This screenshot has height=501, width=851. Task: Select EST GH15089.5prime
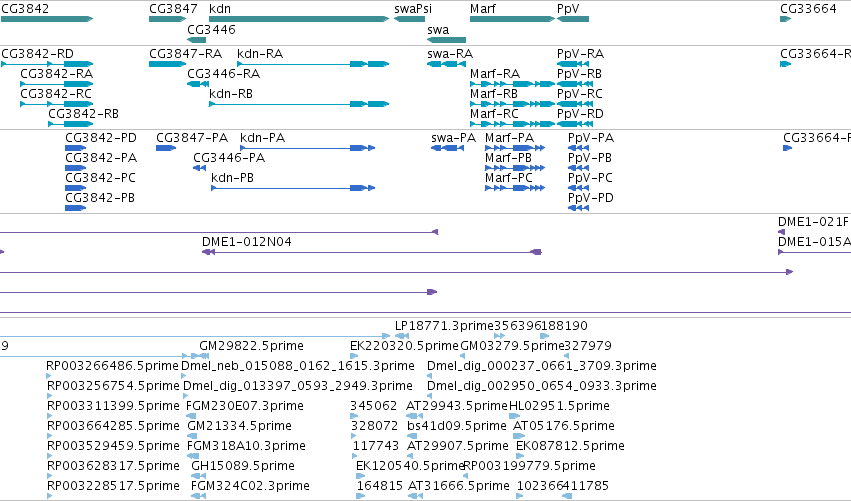pyautogui.click(x=243, y=466)
